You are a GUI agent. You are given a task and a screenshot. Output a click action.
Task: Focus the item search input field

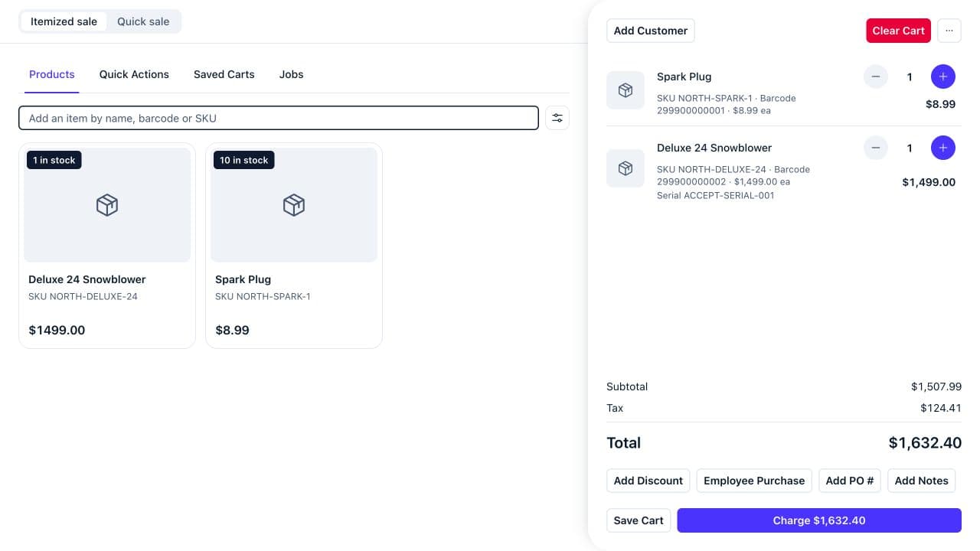coord(279,118)
